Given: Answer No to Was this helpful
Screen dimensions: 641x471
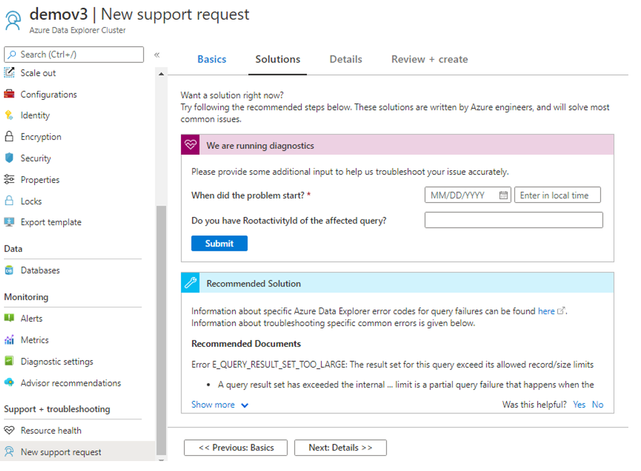Looking at the screenshot, I should click(x=597, y=404).
